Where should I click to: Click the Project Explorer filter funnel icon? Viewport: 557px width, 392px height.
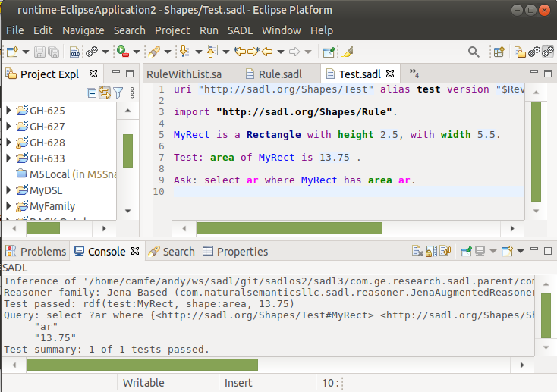[118, 93]
